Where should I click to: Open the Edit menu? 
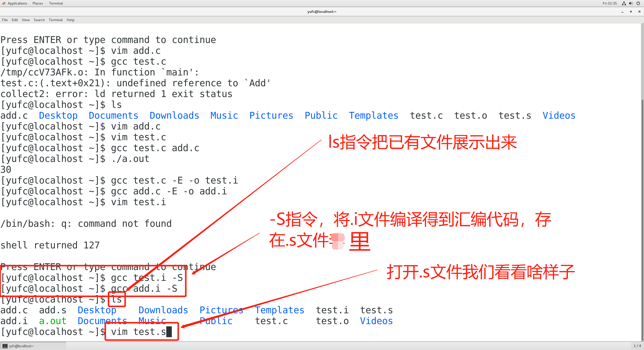click(x=15, y=20)
